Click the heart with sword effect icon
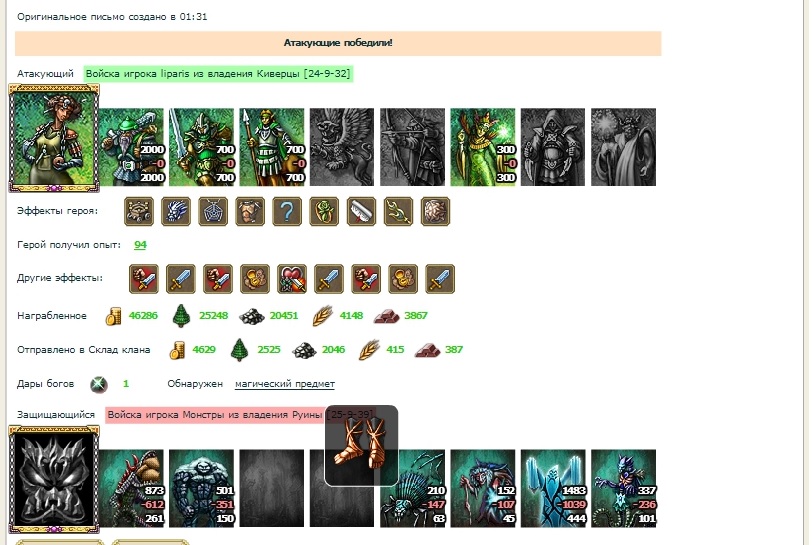Image resolution: width=812 pixels, height=545 pixels. click(292, 279)
